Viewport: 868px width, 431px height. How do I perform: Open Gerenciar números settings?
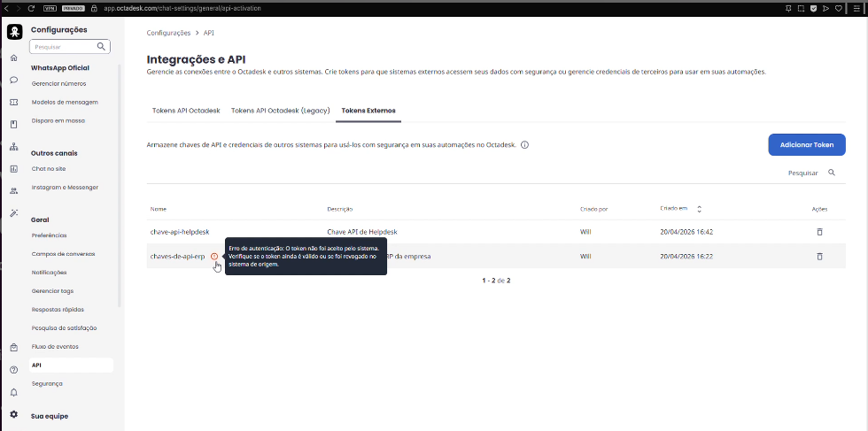tap(58, 83)
